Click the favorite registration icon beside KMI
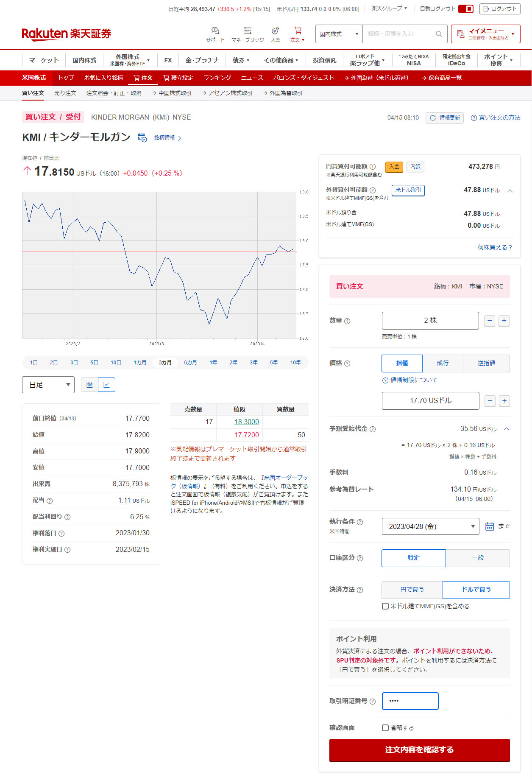 click(x=142, y=138)
